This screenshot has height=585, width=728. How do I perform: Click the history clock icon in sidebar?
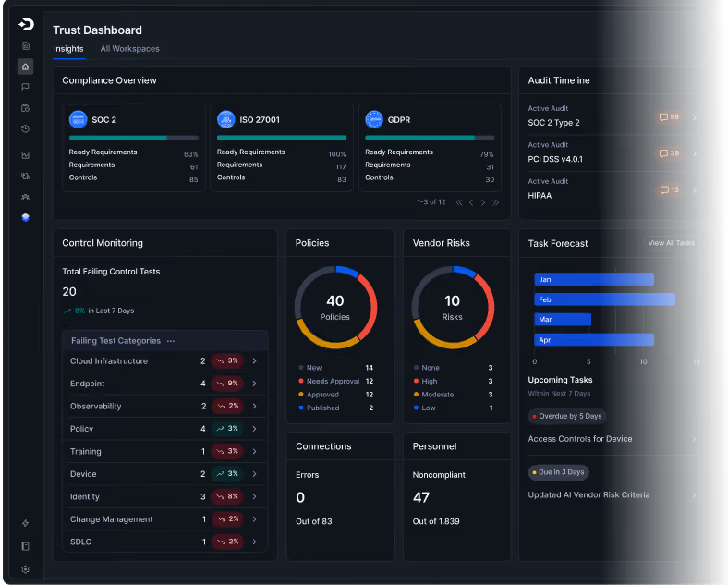click(26, 128)
